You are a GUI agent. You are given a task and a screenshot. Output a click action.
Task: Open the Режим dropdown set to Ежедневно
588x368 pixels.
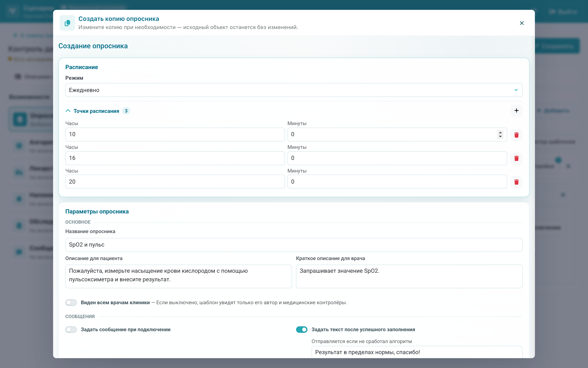[x=294, y=90]
